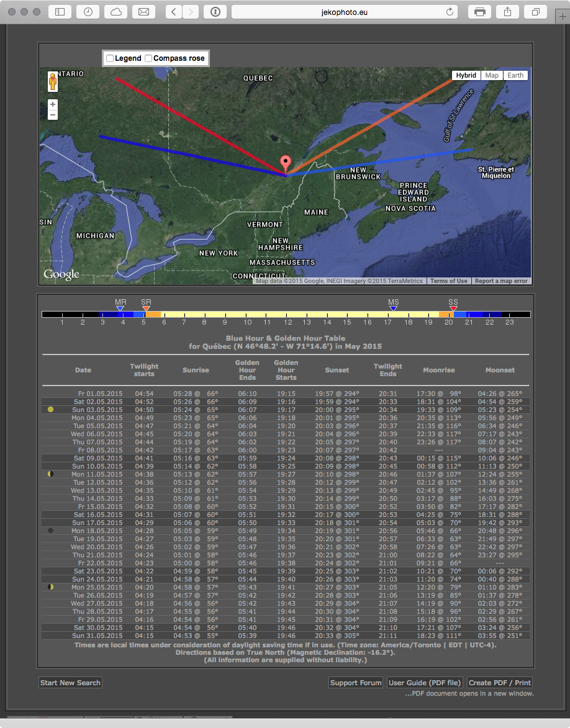Print the page using printer icon
This screenshot has width=570, height=728.
click(x=479, y=12)
